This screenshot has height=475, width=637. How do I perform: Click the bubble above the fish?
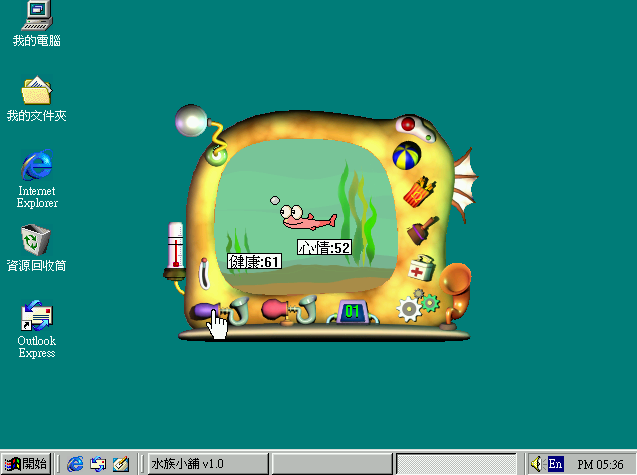(275, 200)
